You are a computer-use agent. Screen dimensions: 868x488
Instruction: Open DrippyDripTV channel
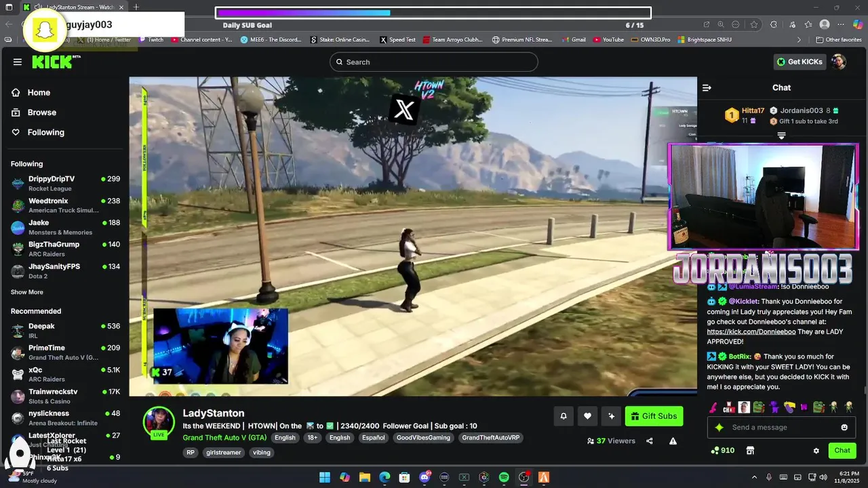[x=65, y=183]
